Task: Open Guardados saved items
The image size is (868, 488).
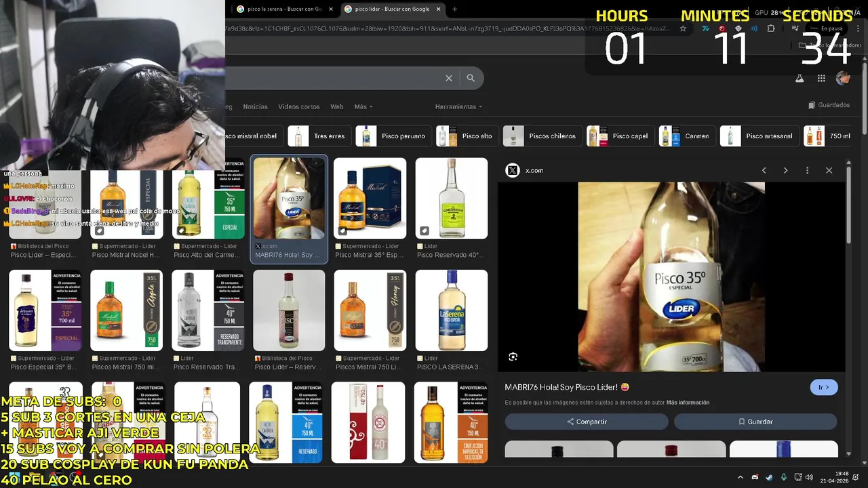Action: [829, 105]
